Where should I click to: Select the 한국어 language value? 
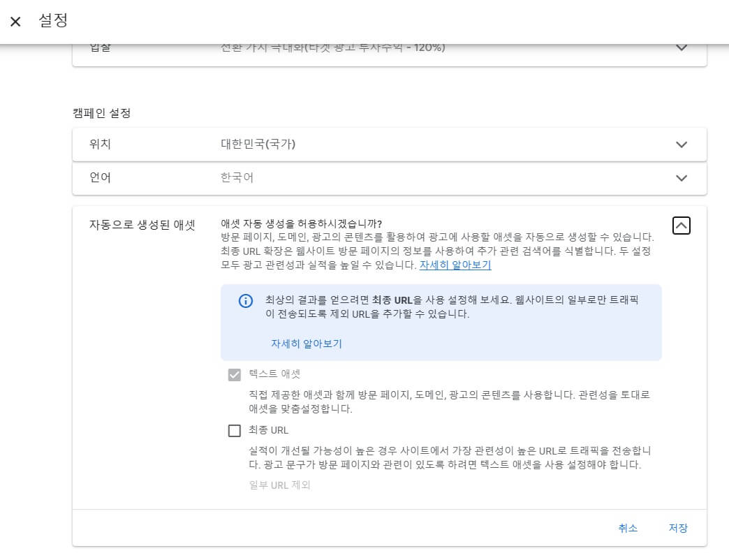click(237, 177)
